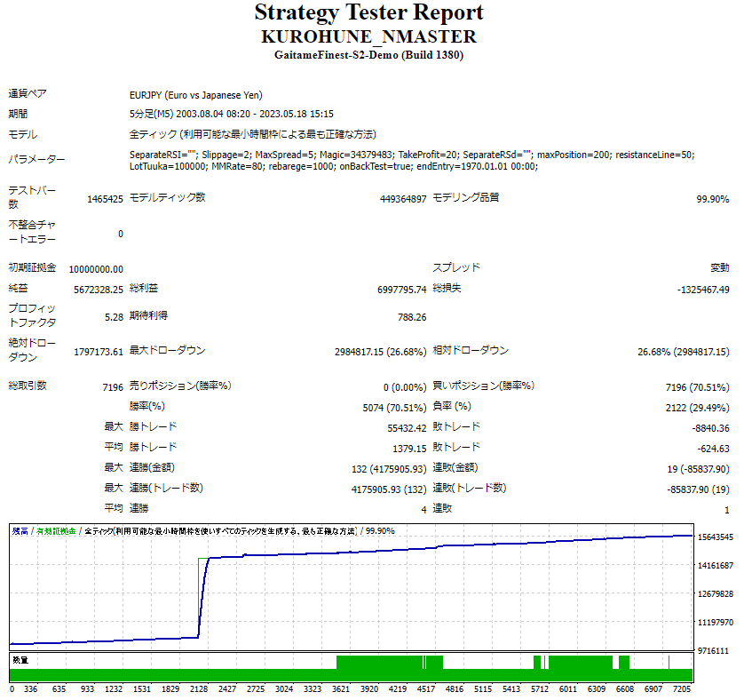Click largest win trade value 55432.42

pos(407,428)
